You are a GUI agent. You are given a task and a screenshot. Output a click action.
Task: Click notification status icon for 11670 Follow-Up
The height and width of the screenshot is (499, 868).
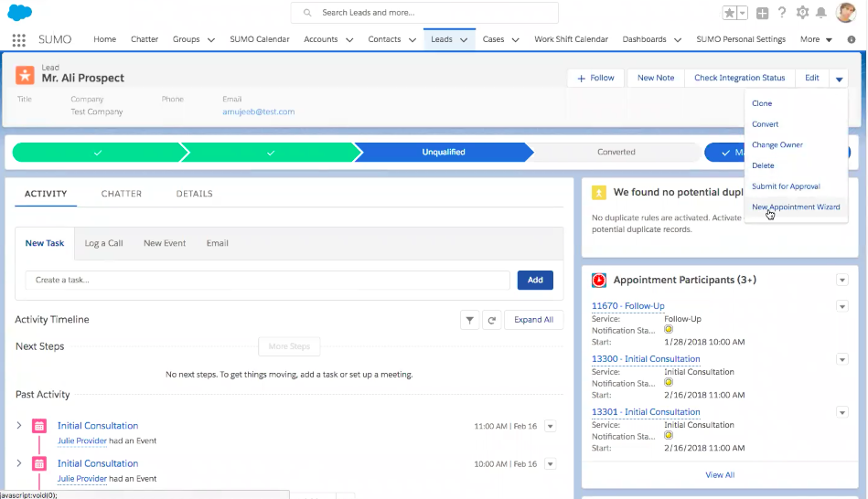[669, 329]
